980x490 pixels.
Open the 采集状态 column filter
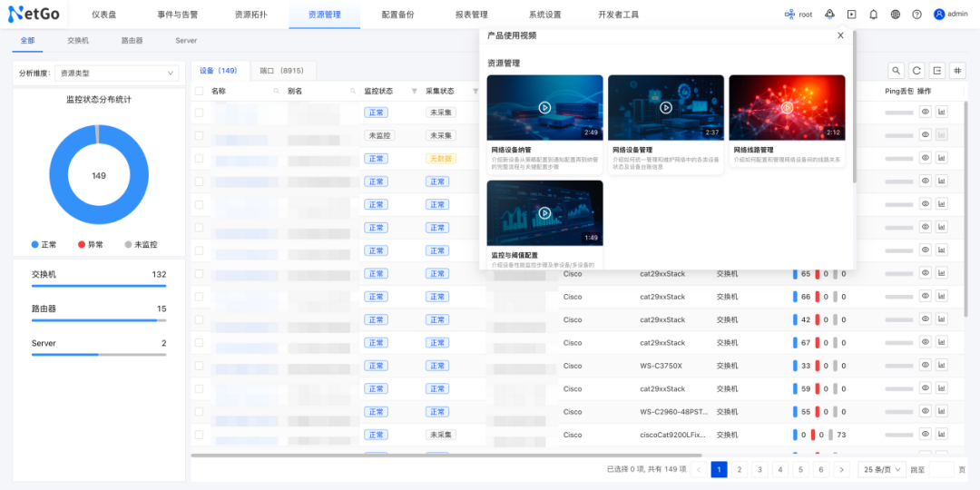point(475,92)
